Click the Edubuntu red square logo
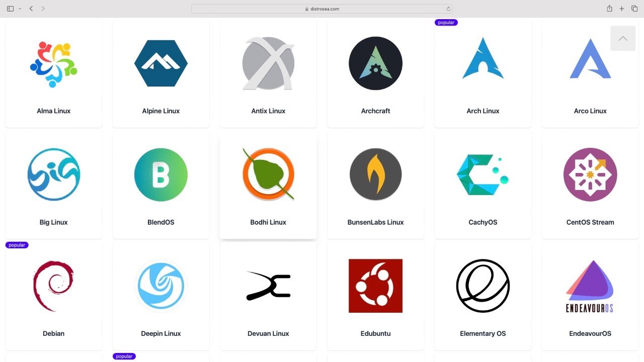644x362 pixels. pos(375,286)
